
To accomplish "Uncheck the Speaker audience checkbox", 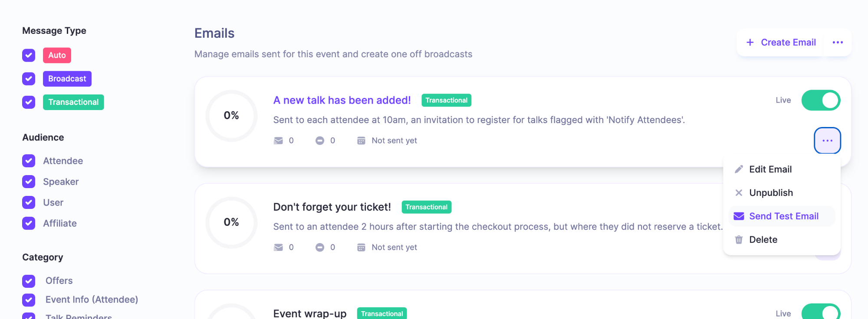I will click(x=29, y=182).
